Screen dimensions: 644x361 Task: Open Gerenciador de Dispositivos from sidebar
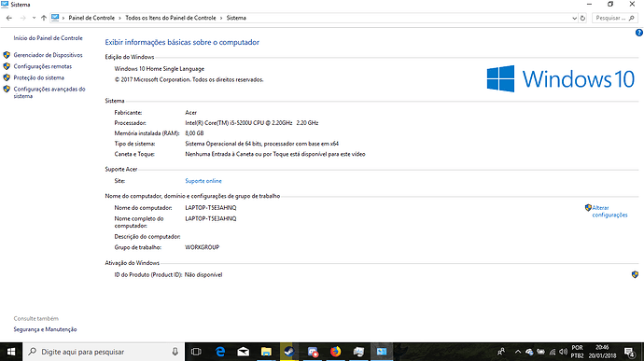(x=48, y=55)
